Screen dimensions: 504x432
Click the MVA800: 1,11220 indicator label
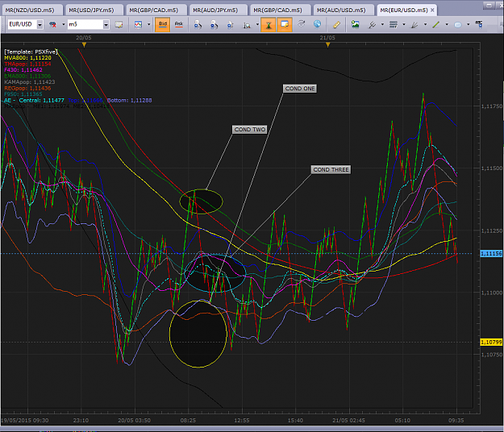click(27, 58)
